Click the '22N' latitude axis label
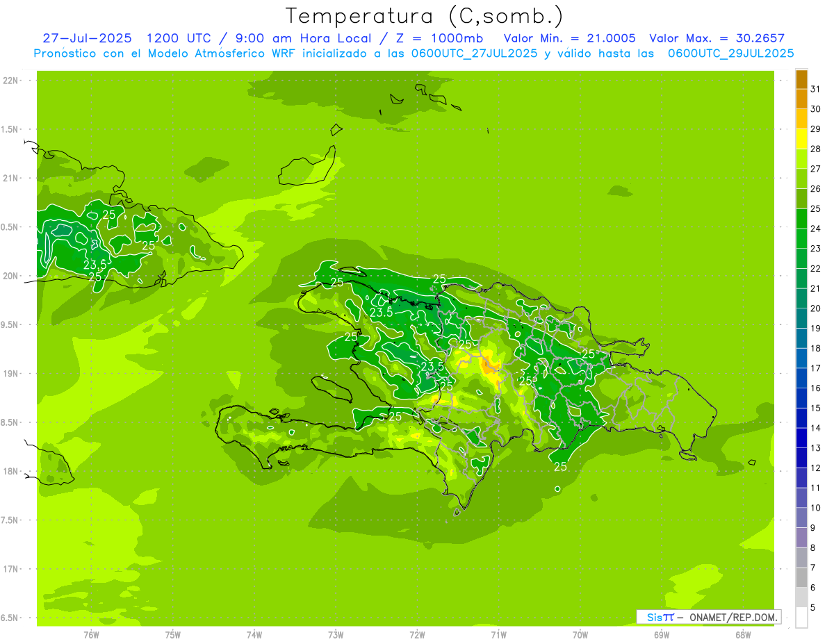The height and width of the screenshot is (644, 834). point(10,81)
